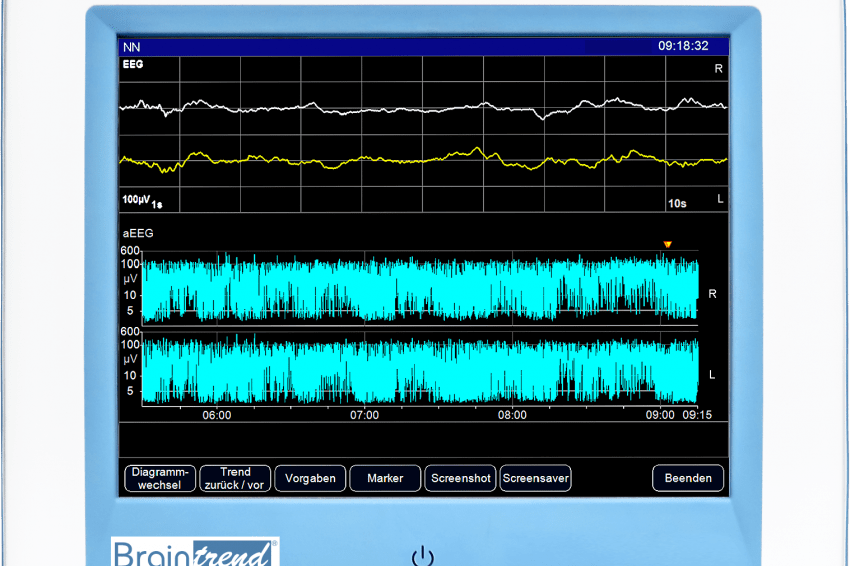Click the aEEG section label
The width and height of the screenshot is (850, 566).
138,233
